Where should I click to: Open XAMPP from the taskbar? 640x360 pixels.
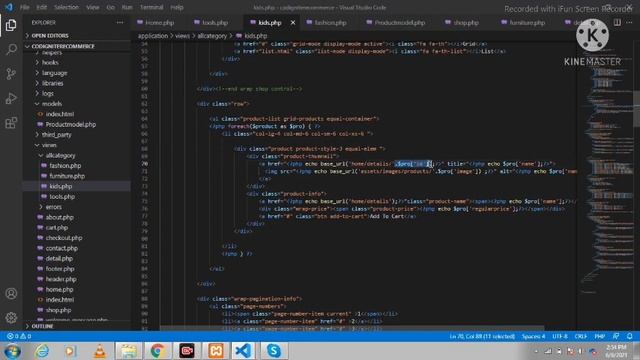[x=216, y=351]
